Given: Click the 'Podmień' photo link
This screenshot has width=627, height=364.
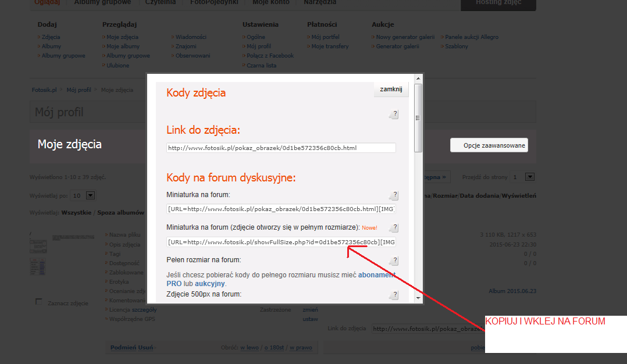Looking at the screenshot, I should 123,348.
